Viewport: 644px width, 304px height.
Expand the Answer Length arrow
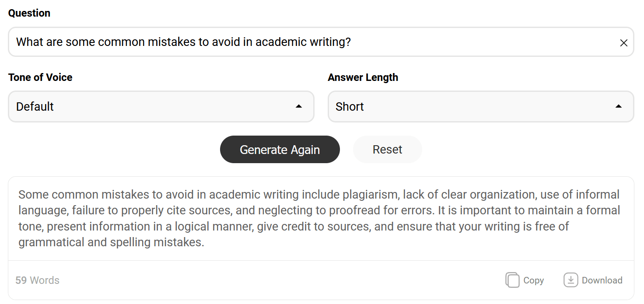(619, 106)
